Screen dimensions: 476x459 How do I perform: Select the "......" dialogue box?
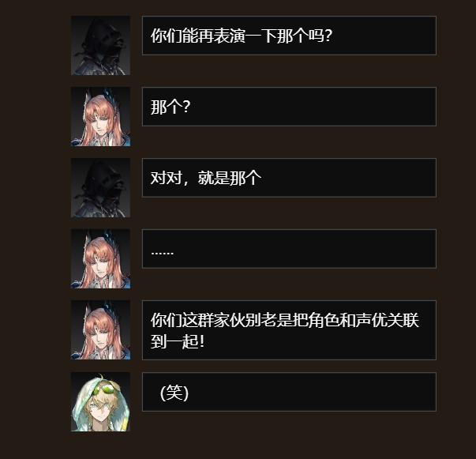point(289,249)
